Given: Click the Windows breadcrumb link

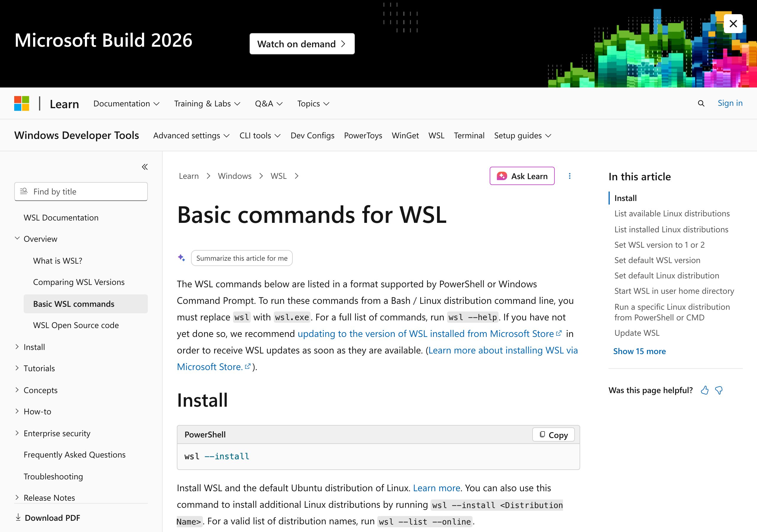Looking at the screenshot, I should [234, 176].
